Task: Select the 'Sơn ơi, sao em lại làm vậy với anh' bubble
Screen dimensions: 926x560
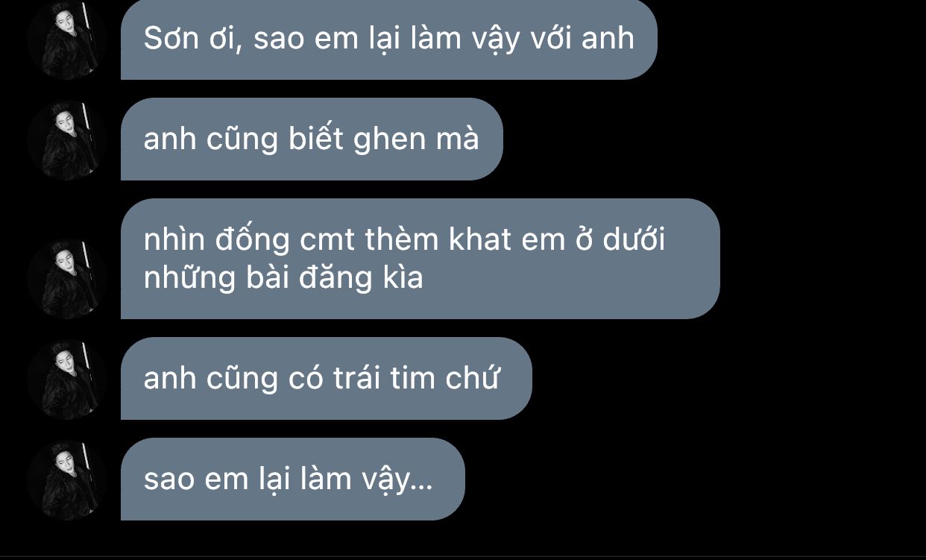Action: click(388, 40)
